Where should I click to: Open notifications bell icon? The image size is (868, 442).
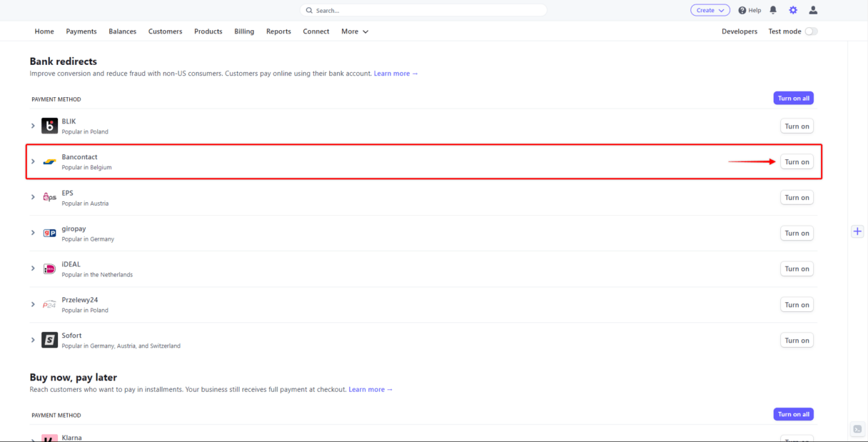tap(773, 10)
